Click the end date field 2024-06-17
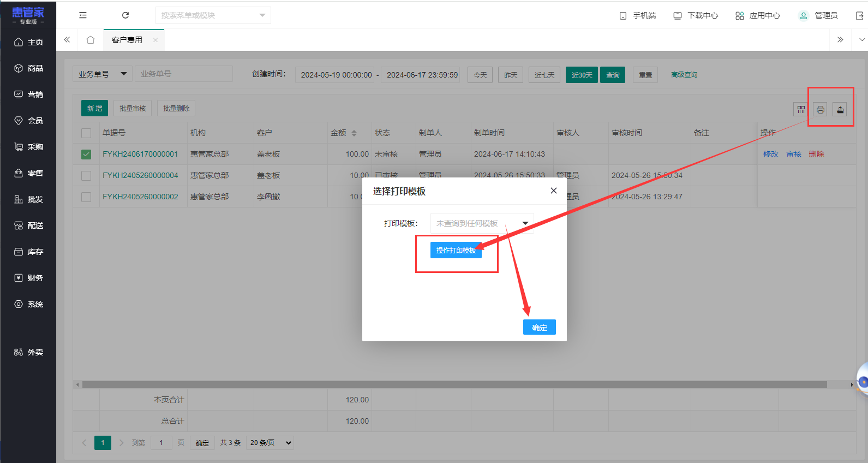This screenshot has height=463, width=868. (x=421, y=75)
